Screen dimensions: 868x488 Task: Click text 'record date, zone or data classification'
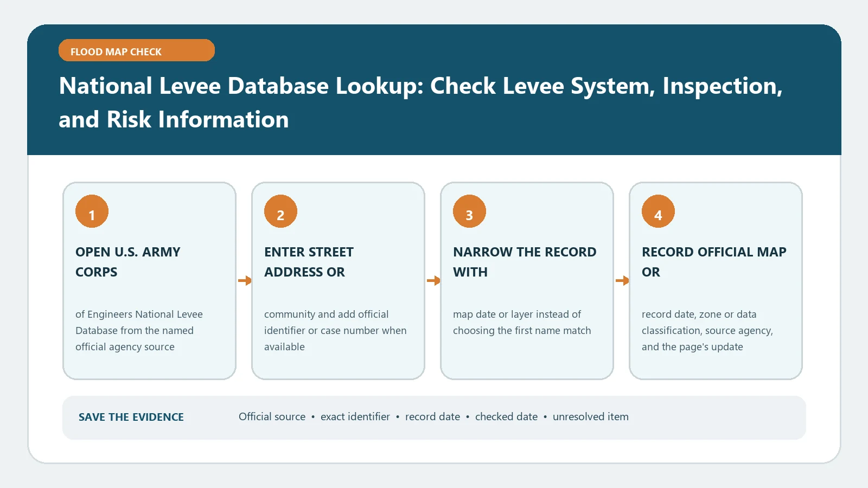click(699, 322)
